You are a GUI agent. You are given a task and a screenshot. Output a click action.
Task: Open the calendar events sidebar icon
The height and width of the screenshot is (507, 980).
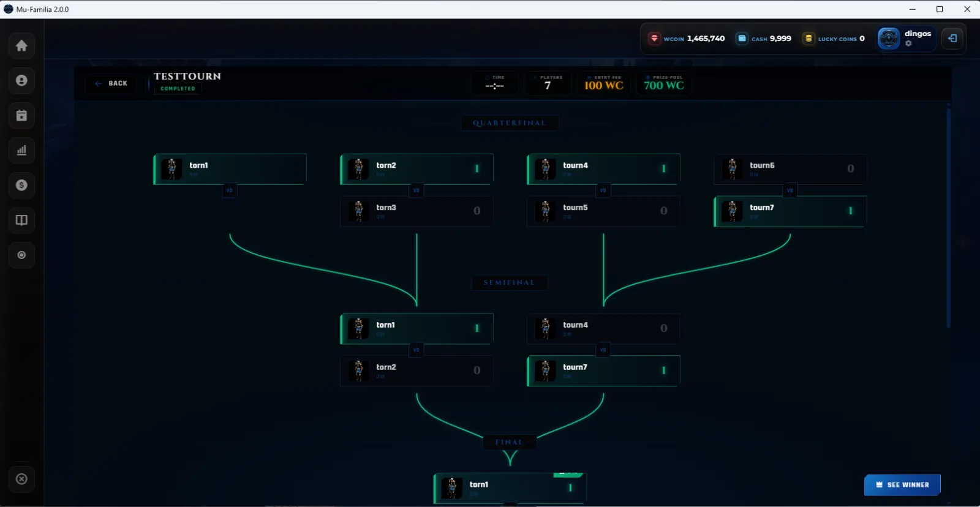[21, 116]
